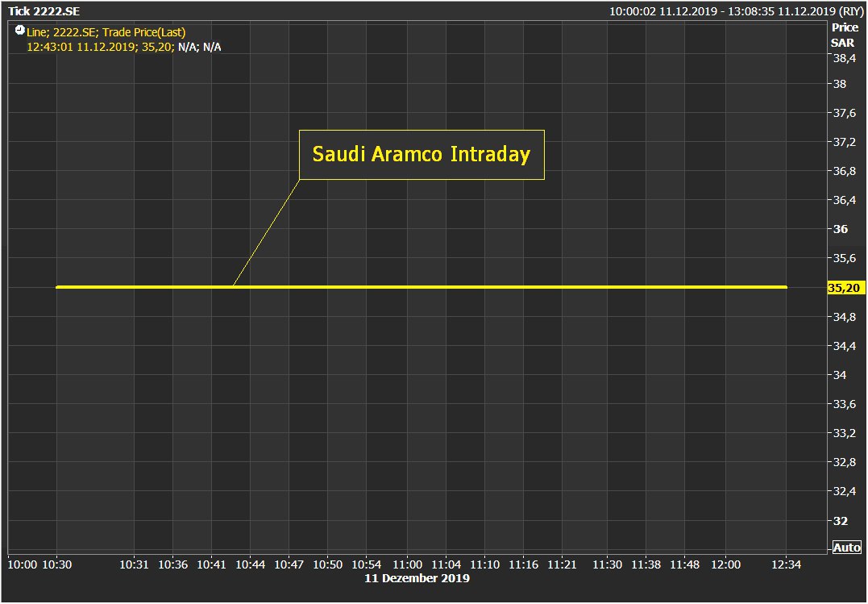The image size is (868, 604).
Task: Click the 38 price axis label
Action: tap(841, 84)
